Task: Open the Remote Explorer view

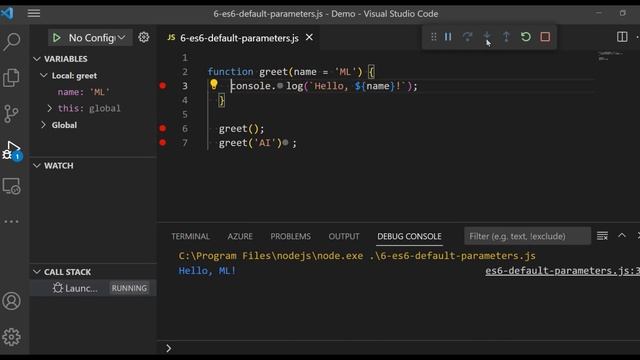Action: [11, 186]
